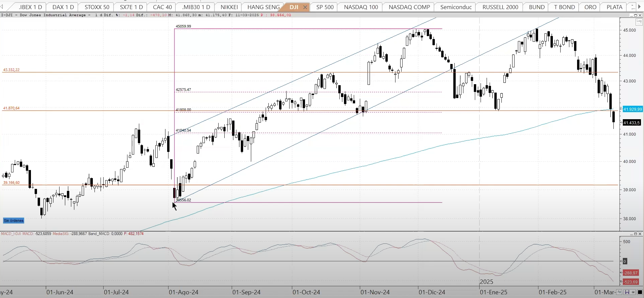This screenshot has height=298, width=644.
Task: Click the 01-Feb-25 date on time axis
Action: [553, 292]
